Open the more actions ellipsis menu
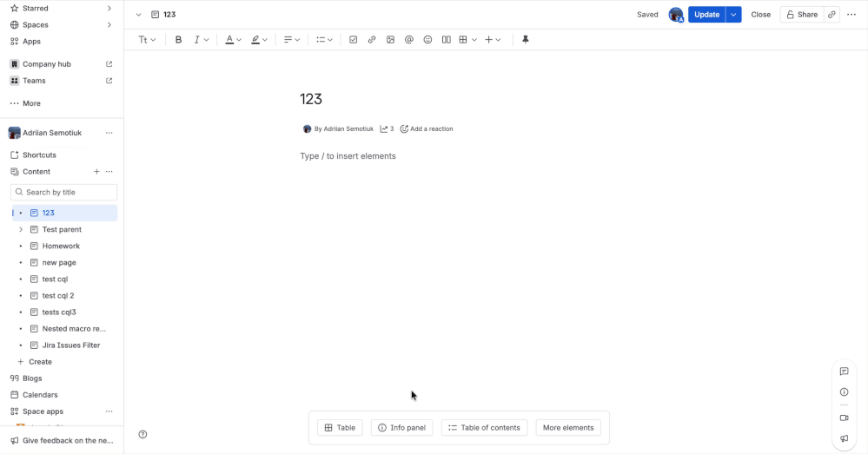Image resolution: width=868 pixels, height=454 pixels. (x=851, y=15)
